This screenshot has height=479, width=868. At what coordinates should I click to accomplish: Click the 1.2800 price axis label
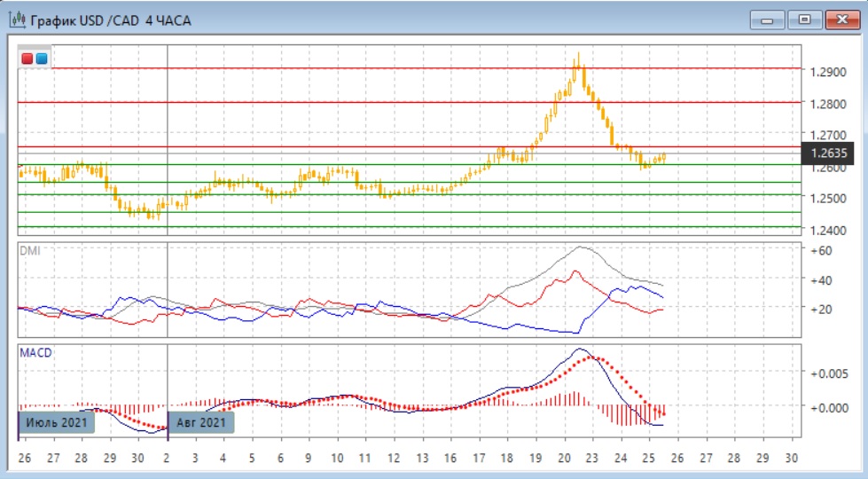coord(825,103)
